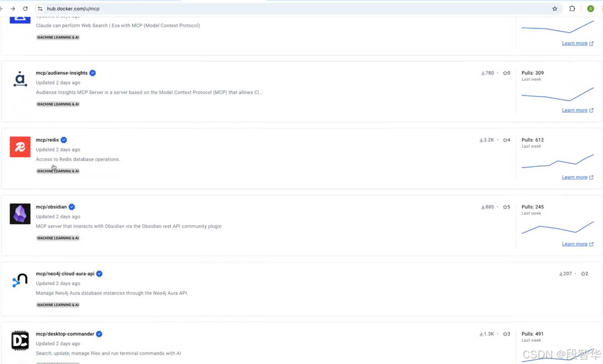This screenshot has height=364, width=603.
Task: Click verified badge next to mcp/redis
Action: [64, 140]
